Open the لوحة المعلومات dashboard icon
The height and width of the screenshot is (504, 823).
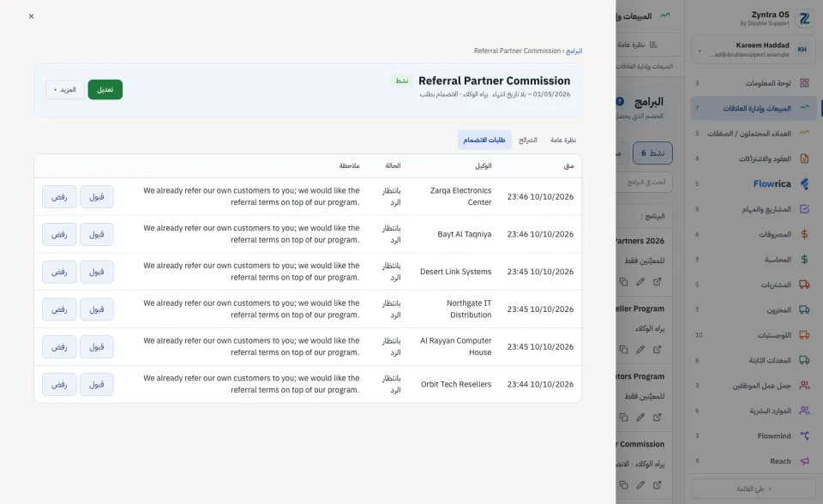pos(804,83)
